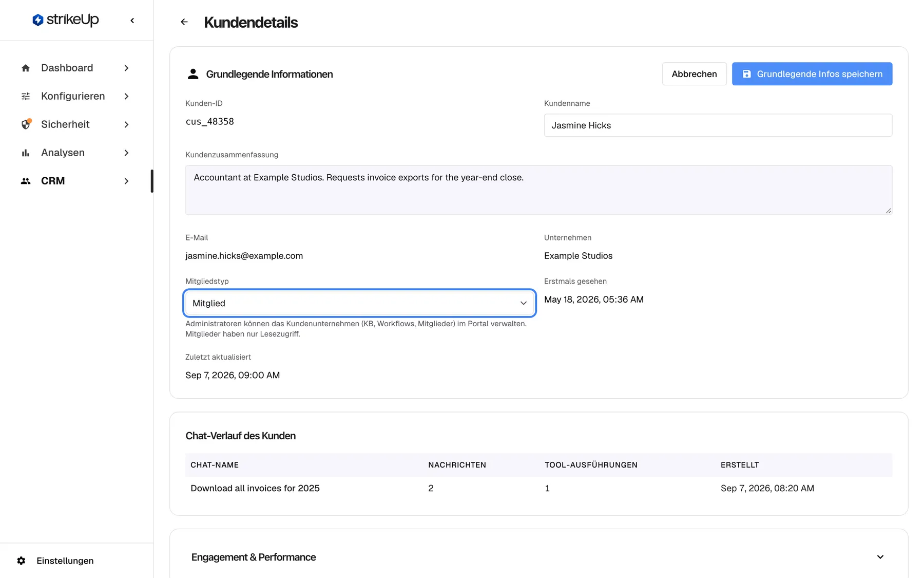The image size is (924, 578).
Task: Collapse the sidebar with the chevron
Action: [132, 21]
